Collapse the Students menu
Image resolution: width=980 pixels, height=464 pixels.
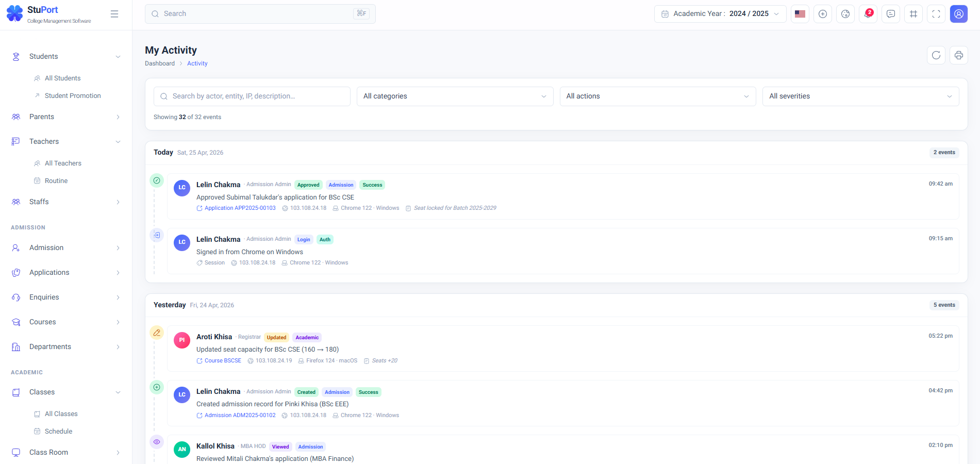pyautogui.click(x=118, y=57)
